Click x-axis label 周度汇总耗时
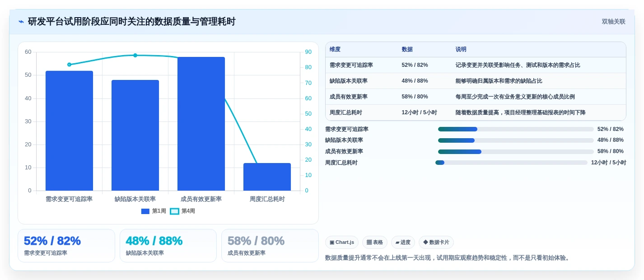Image resolution: width=644 pixels, height=280 pixels. 267,199
